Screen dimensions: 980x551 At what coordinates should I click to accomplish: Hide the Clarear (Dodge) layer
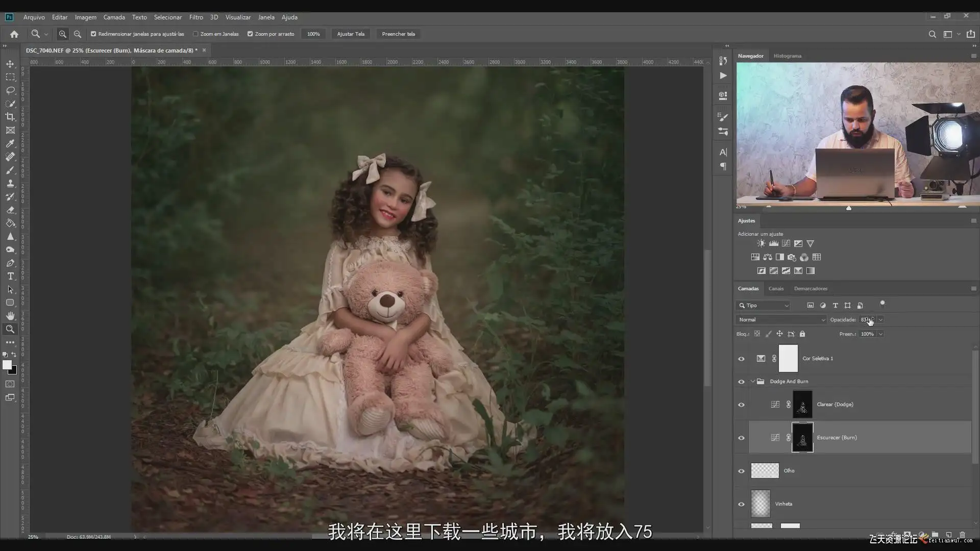tap(741, 405)
